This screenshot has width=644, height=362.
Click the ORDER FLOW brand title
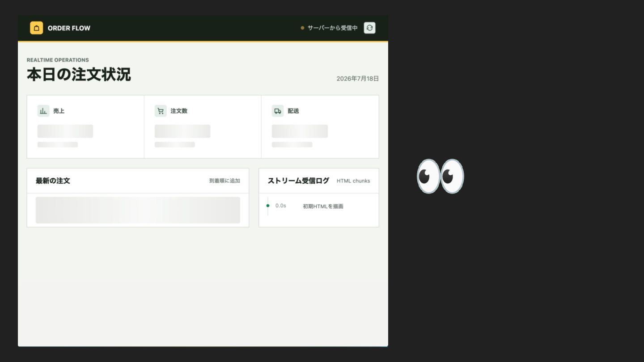coord(69,28)
